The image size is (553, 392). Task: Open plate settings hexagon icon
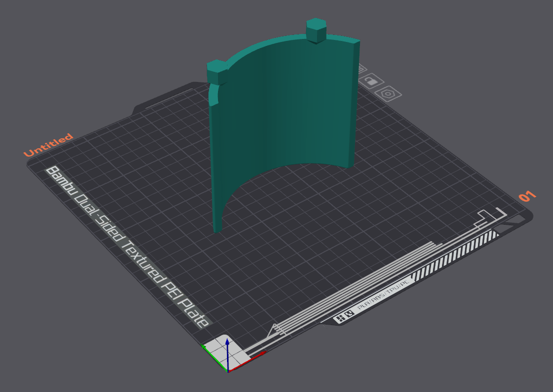(x=388, y=94)
